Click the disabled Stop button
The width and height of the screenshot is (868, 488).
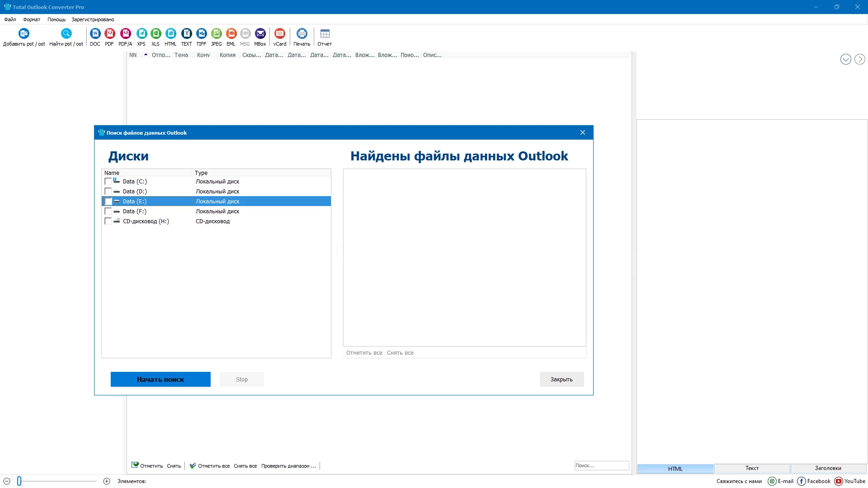pyautogui.click(x=242, y=379)
